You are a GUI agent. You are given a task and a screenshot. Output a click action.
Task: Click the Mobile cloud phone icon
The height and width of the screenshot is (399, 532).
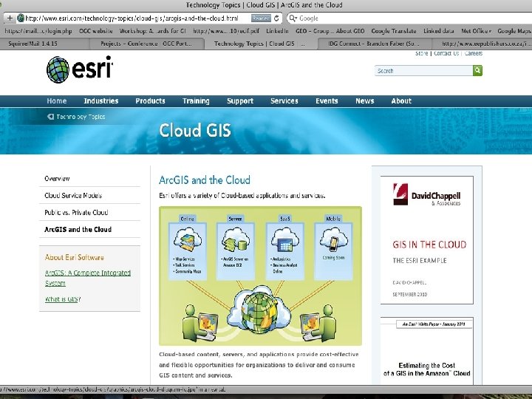tap(333, 239)
